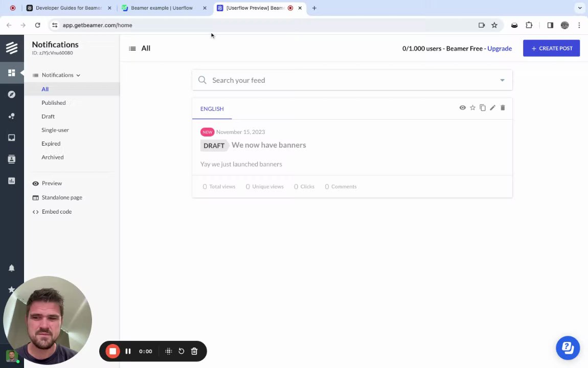Click the address bar URL
588x368 pixels.
click(97, 25)
